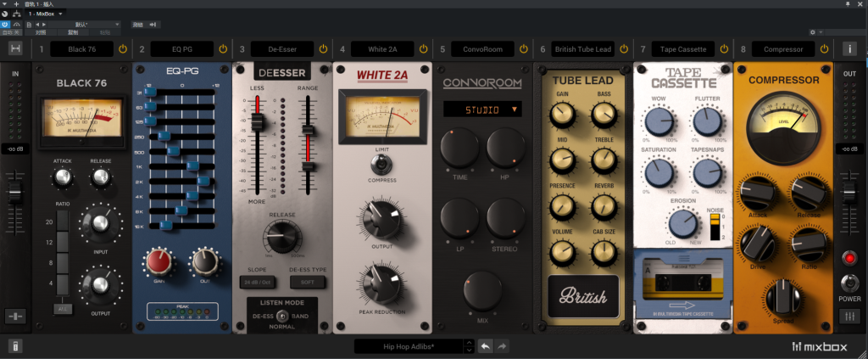This screenshot has width=868, height=359.
Task: Click the preset up/down stepper arrows
Action: tap(469, 347)
